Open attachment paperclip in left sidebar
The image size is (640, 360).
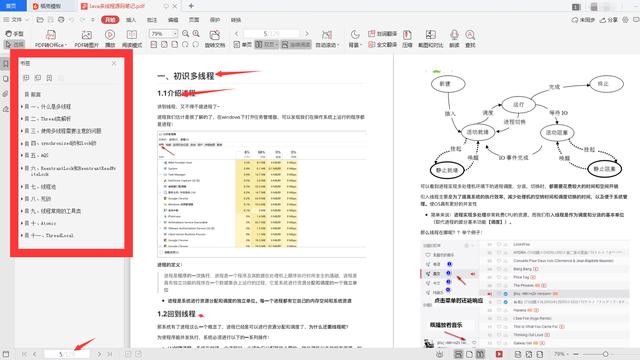(6, 93)
